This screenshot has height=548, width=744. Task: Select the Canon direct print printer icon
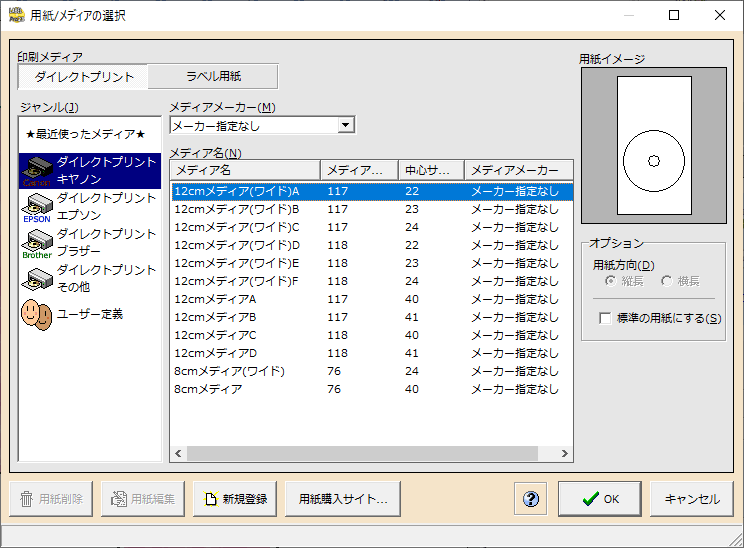click(37, 171)
